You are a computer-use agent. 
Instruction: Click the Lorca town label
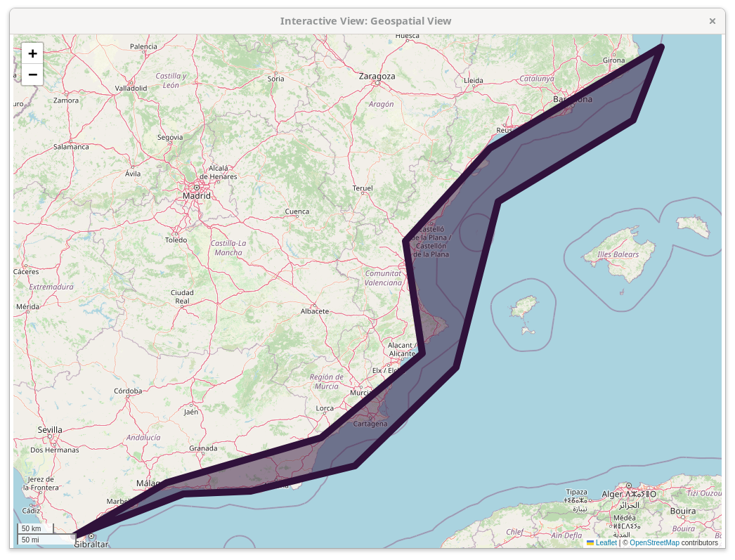coord(325,409)
